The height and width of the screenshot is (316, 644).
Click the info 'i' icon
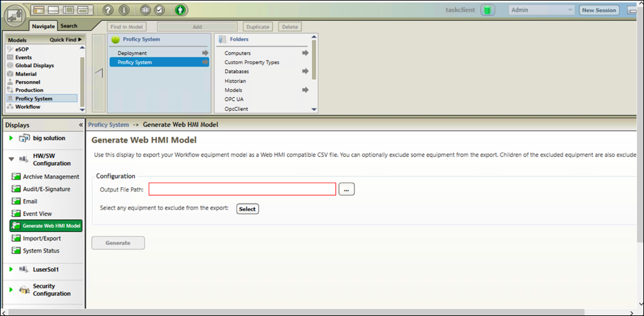124,10
